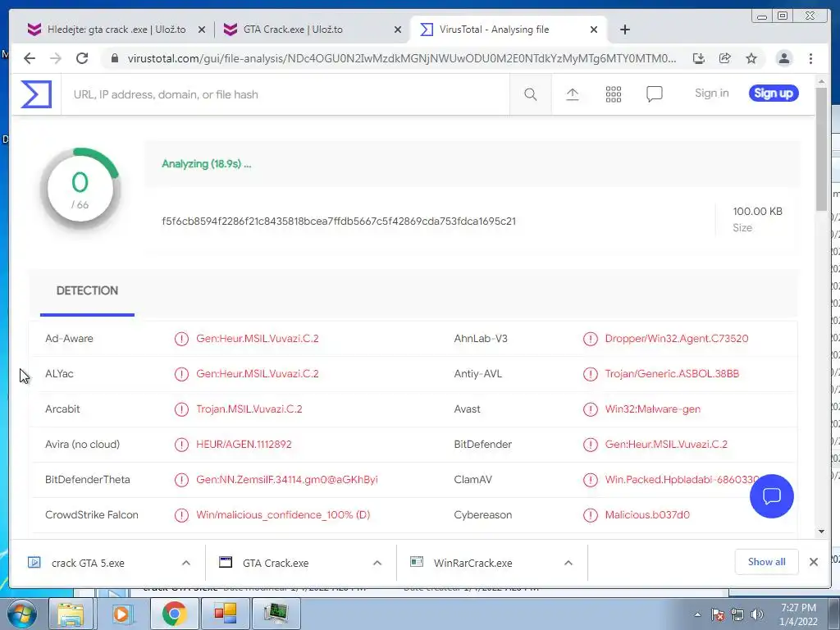Open the Windows Start button
The height and width of the screenshot is (630, 840).
coord(21,614)
